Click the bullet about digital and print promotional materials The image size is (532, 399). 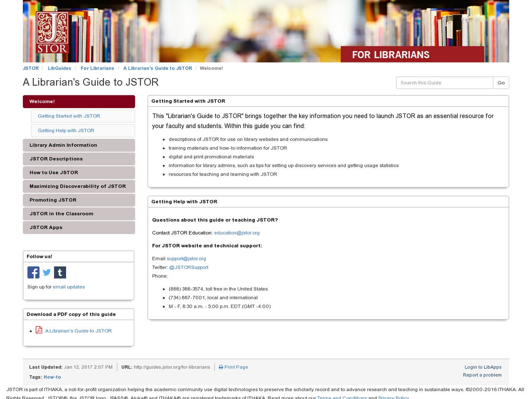point(211,157)
